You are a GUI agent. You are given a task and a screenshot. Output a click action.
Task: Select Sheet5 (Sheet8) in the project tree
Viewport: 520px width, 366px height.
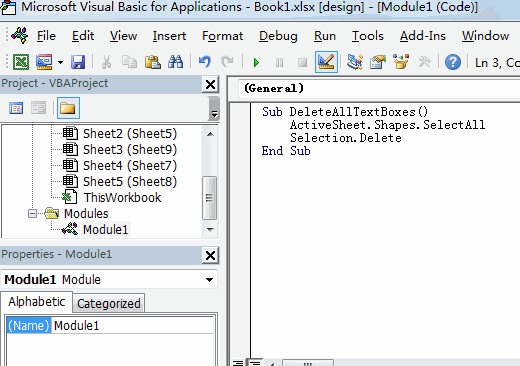click(130, 182)
